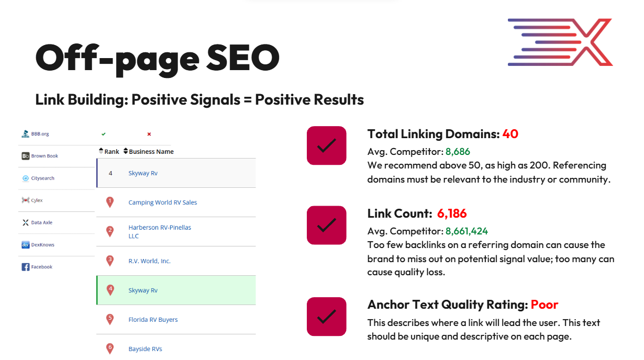Sort by the Rank column arrow
Viewport: 644px width, 360px height.
[101, 151]
